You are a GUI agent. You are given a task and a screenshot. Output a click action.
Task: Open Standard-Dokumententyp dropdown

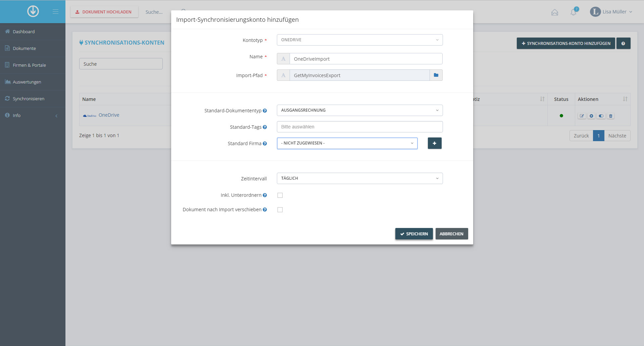point(360,110)
